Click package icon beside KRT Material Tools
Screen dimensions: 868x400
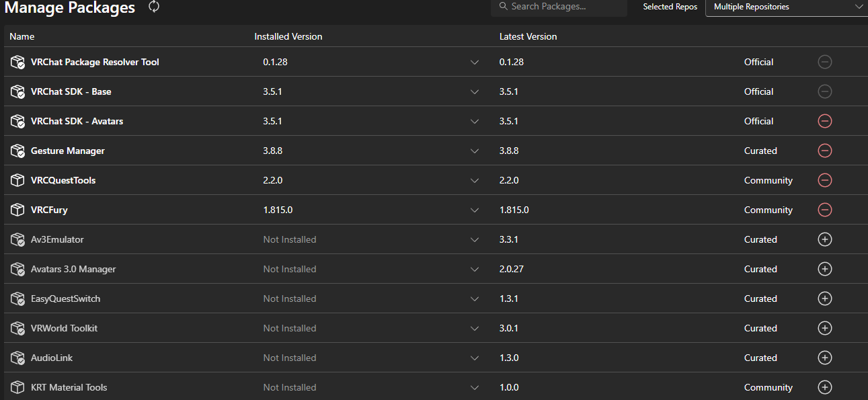(x=17, y=387)
